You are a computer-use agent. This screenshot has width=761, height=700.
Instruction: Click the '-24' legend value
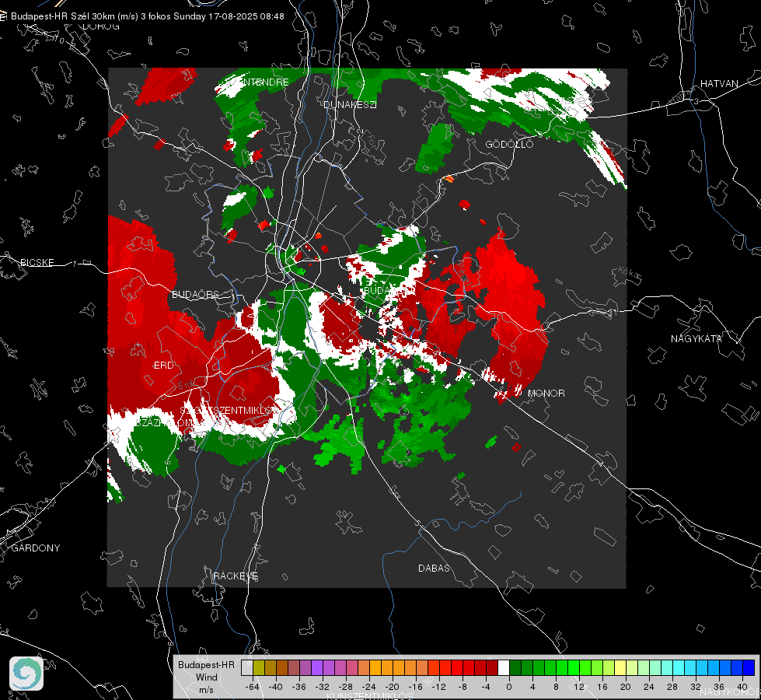coord(369,687)
